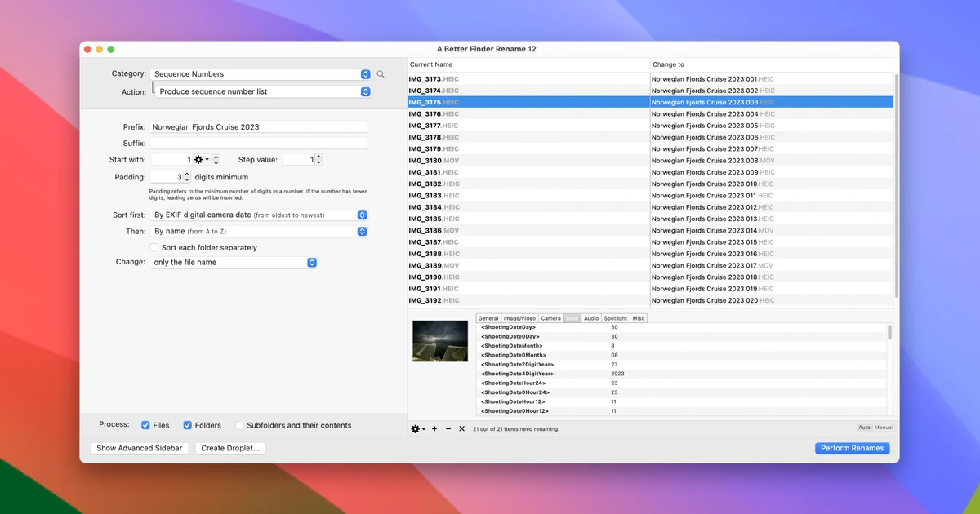Switch to the Image/Video metadata tab
The image size is (980, 514).
[x=519, y=318]
